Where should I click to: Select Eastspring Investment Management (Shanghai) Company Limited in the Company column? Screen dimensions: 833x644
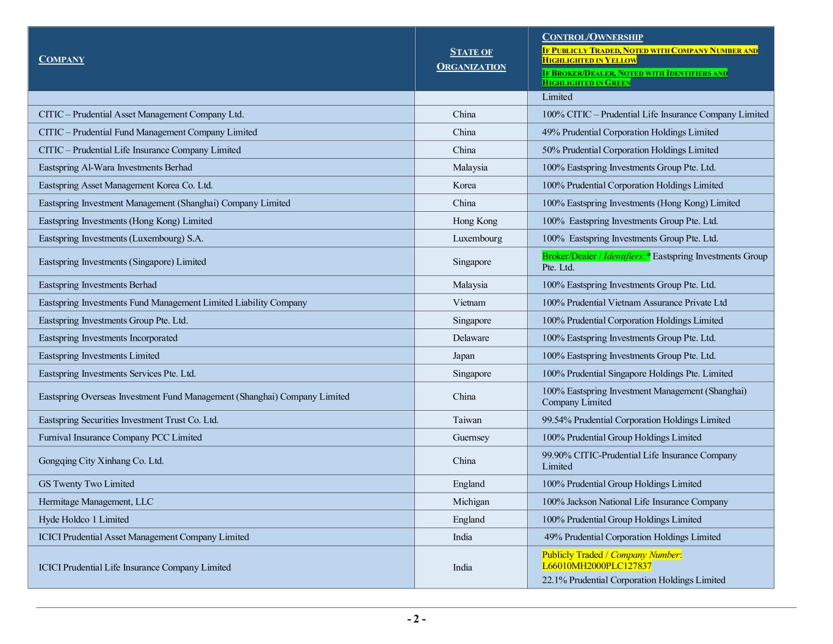click(164, 203)
